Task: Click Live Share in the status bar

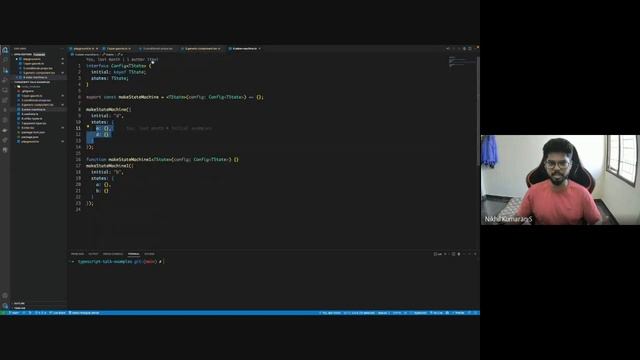Action: pos(58,313)
